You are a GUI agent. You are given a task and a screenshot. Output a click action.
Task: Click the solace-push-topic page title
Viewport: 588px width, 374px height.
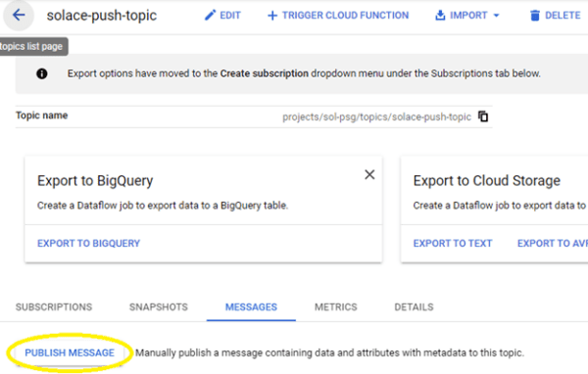(102, 16)
